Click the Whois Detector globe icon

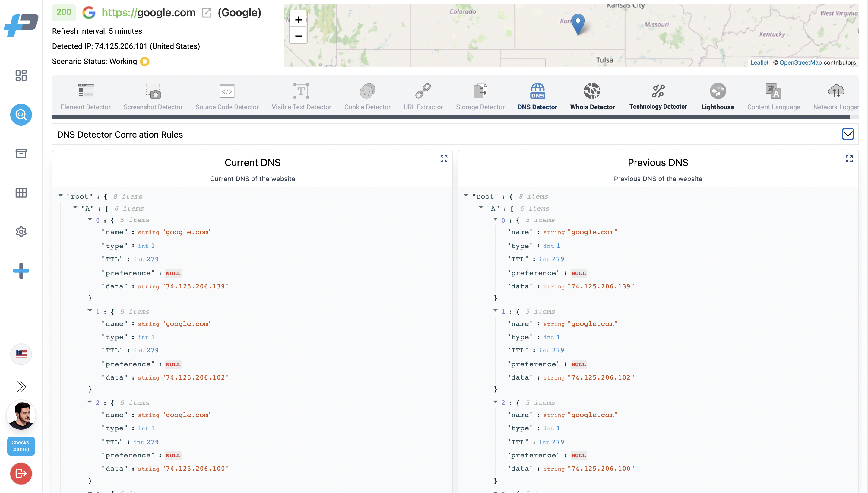pyautogui.click(x=592, y=91)
